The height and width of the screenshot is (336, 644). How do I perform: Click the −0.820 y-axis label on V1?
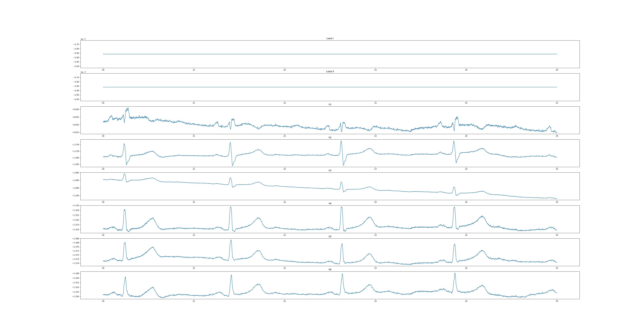(x=75, y=110)
